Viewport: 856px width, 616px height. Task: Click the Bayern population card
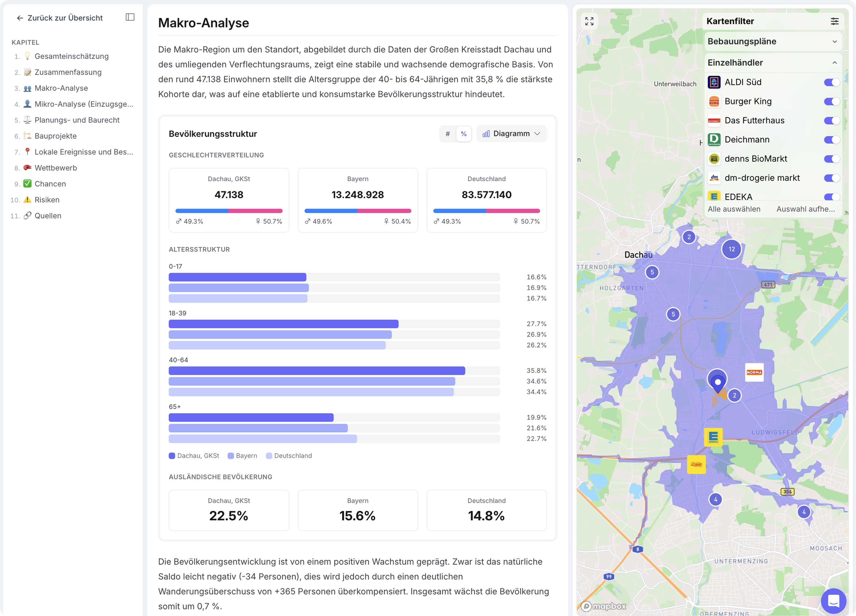tap(358, 200)
